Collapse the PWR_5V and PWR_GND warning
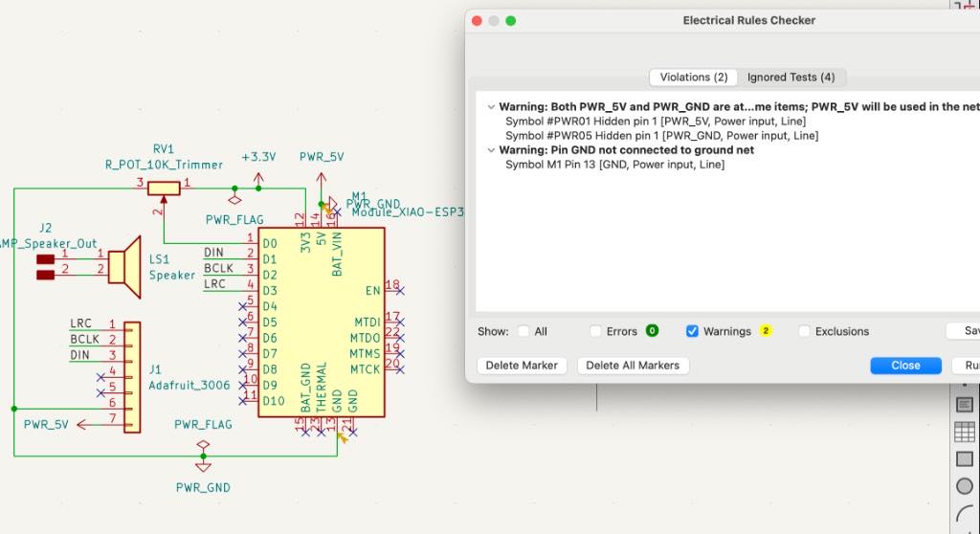Viewport: 980px width, 534px height. (491, 107)
